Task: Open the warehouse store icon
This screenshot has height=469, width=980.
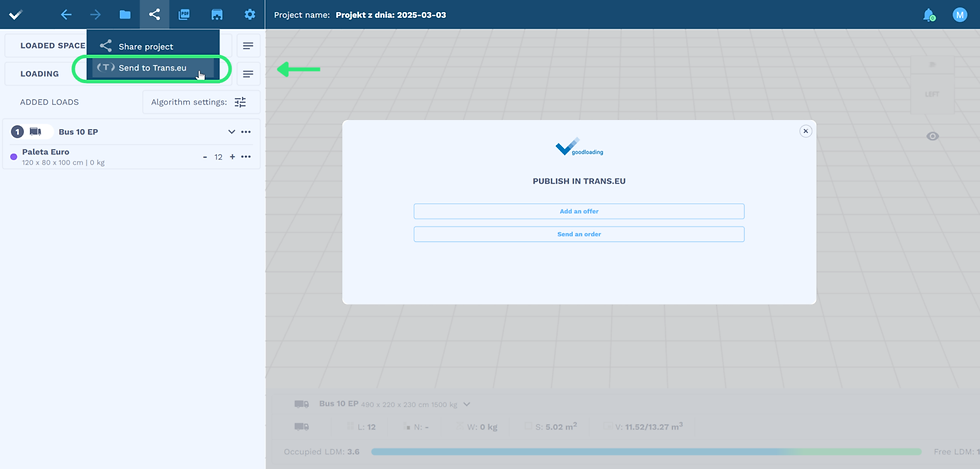Action: [x=216, y=14]
